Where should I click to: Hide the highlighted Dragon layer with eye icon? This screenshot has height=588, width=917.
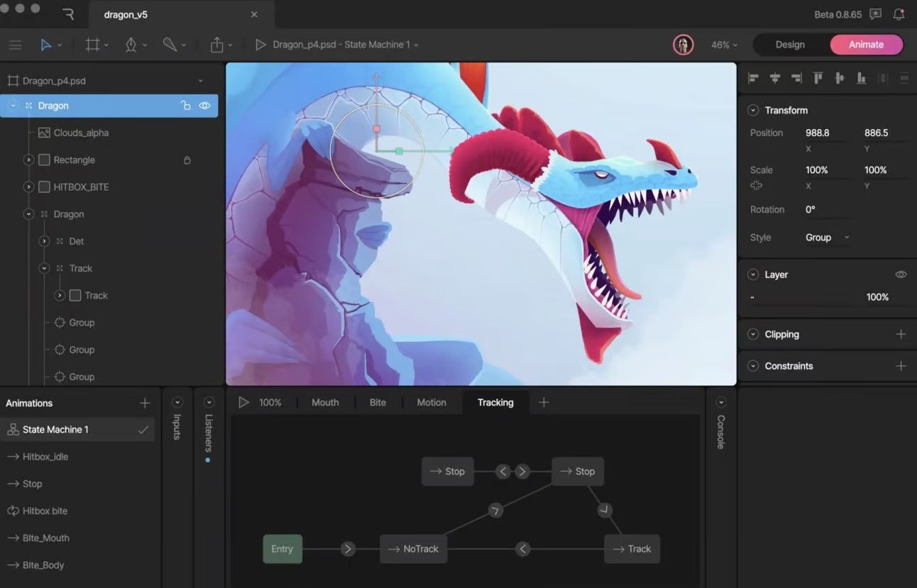coord(204,106)
